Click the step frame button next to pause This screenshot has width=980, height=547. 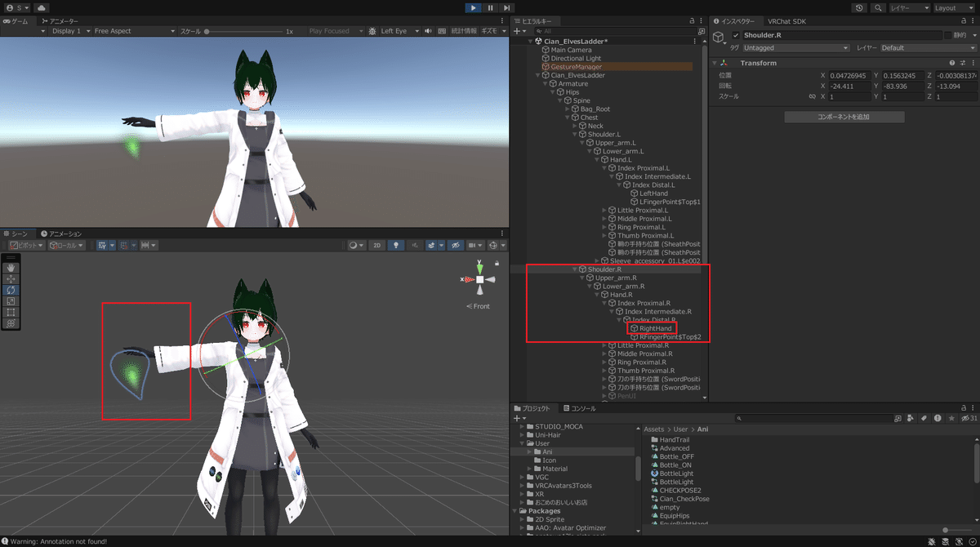pos(507,8)
